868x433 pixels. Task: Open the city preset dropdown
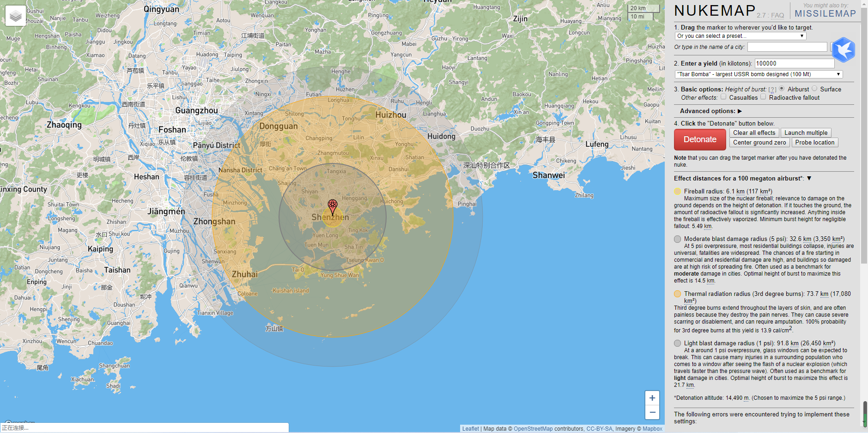(x=741, y=36)
